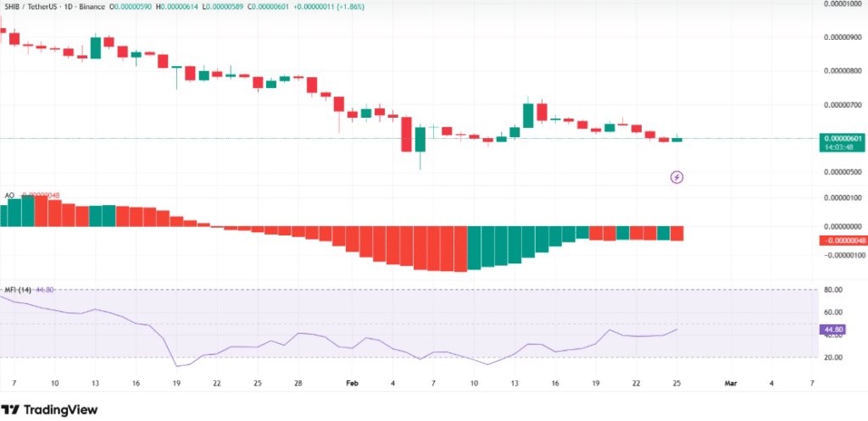868x421 pixels.
Task: Click the last red AO histogram bar
Action: pos(677,234)
